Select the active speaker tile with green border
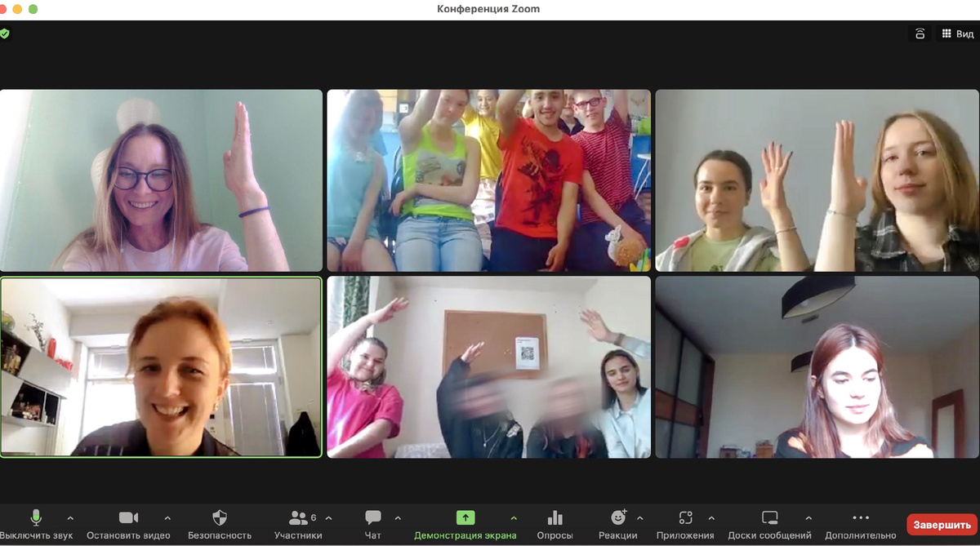This screenshot has height=546, width=980. coord(161,367)
